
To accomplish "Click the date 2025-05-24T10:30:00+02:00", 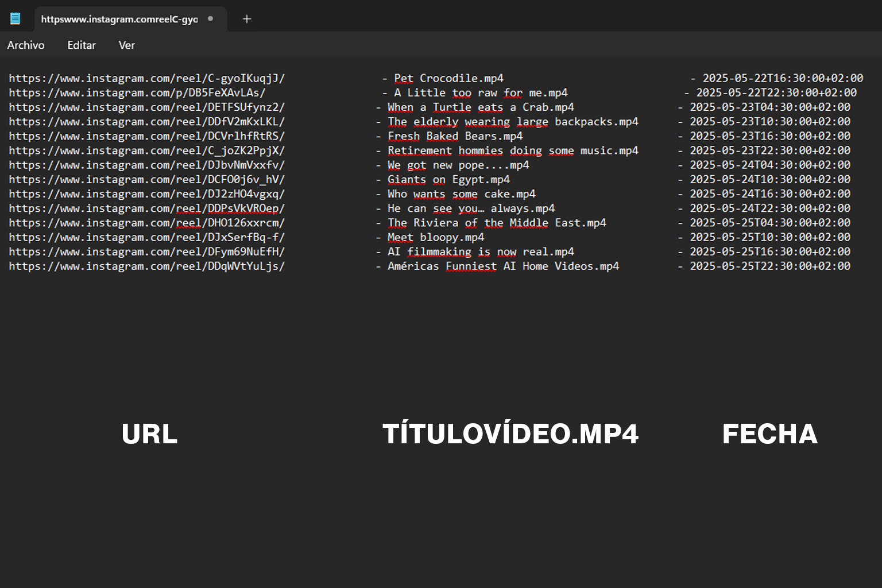I will click(771, 180).
